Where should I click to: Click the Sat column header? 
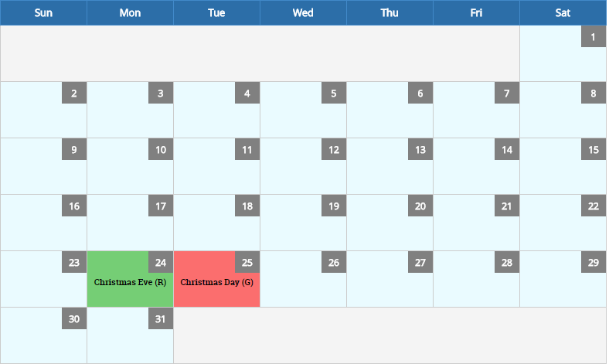click(563, 13)
